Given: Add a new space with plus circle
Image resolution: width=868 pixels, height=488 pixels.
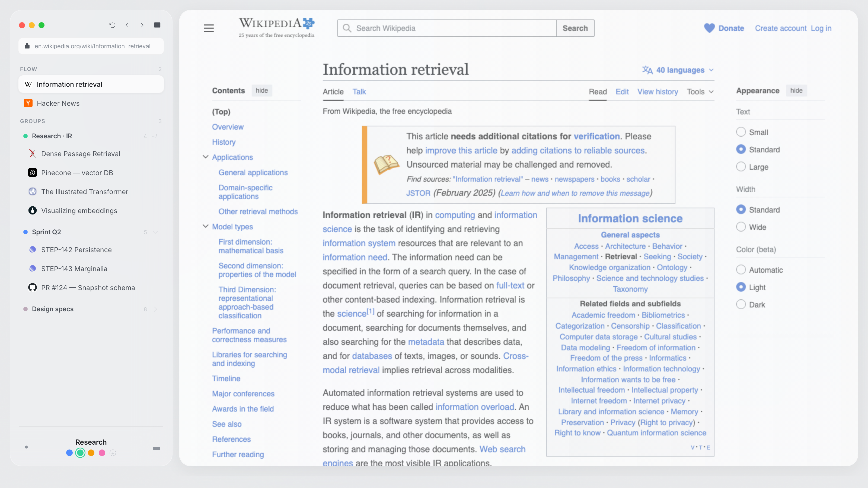Looking at the screenshot, I should 113,453.
